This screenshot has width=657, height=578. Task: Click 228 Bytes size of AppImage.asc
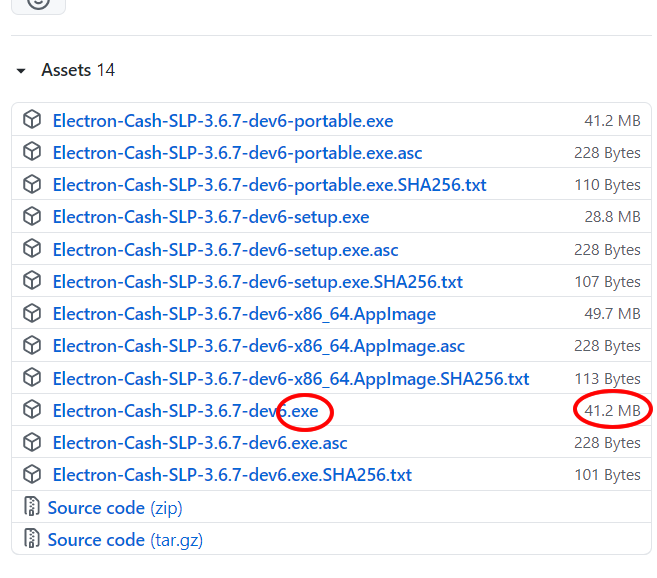click(x=608, y=346)
